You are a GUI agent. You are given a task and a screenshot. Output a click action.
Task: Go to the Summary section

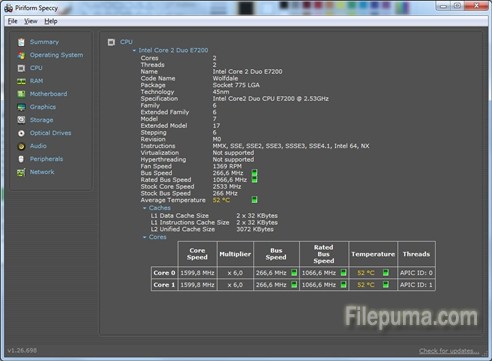[x=44, y=42]
